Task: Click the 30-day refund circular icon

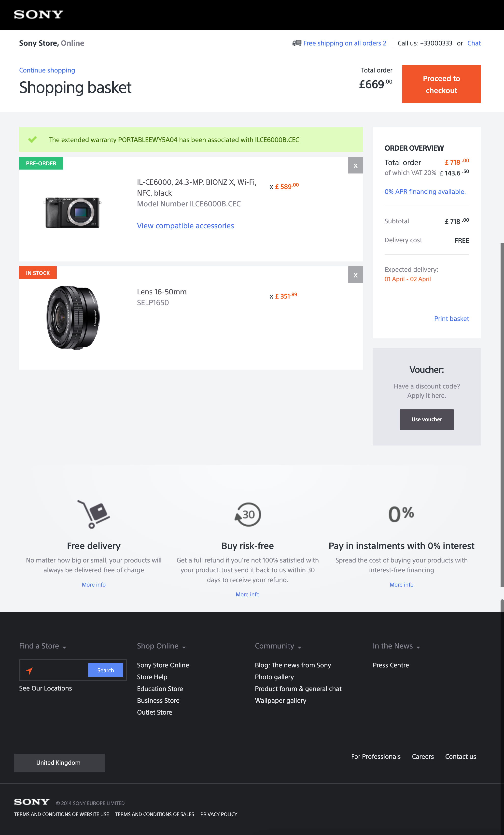Action: pos(248,514)
